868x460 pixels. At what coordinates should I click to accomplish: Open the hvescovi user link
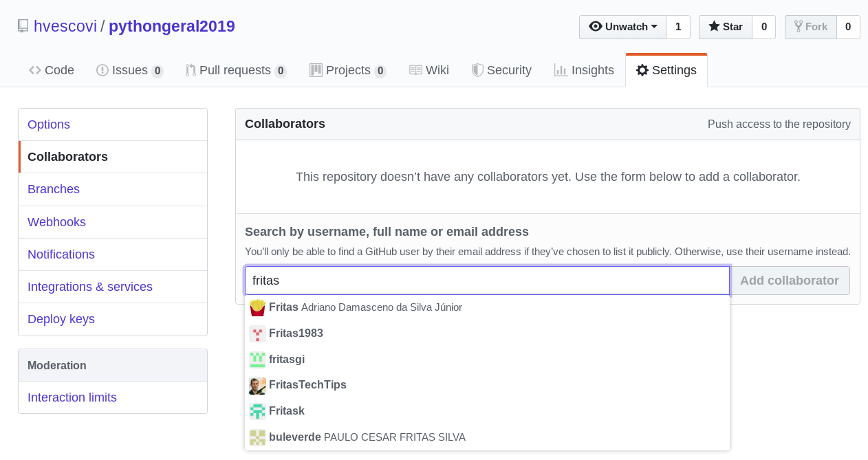coord(65,26)
